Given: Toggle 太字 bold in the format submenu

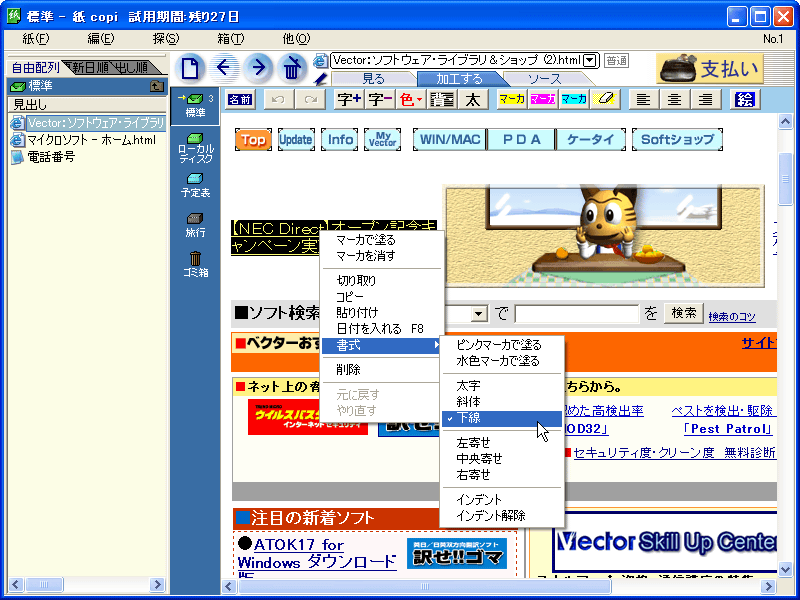Looking at the screenshot, I should click(501, 386).
